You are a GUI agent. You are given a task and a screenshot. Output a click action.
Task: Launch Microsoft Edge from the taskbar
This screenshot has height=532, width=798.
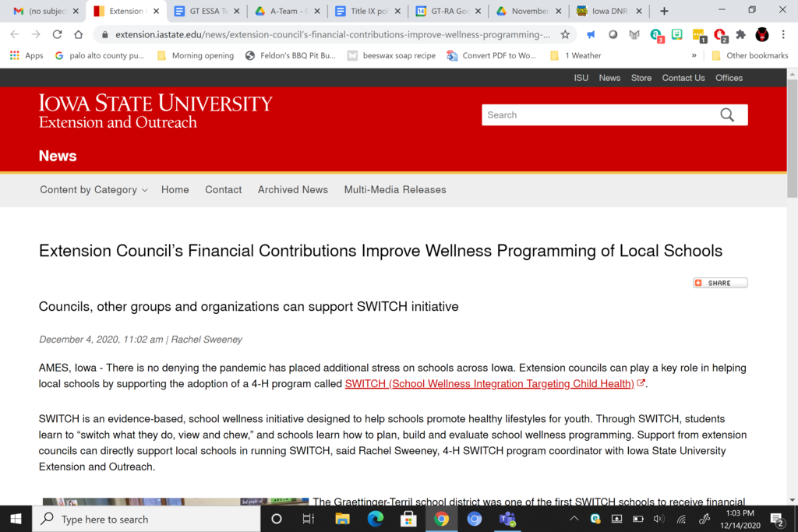[375, 519]
